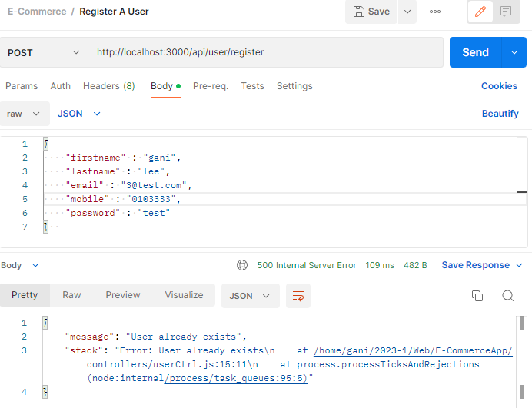This screenshot has width=532, height=408.
Task: Select the pencil edit mode icon
Action: coord(480,12)
